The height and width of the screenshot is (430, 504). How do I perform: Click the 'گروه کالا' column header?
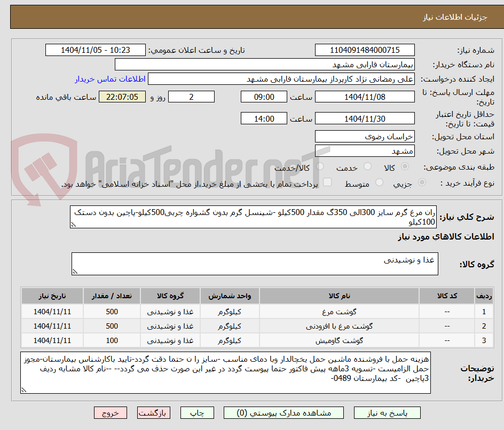170,296
